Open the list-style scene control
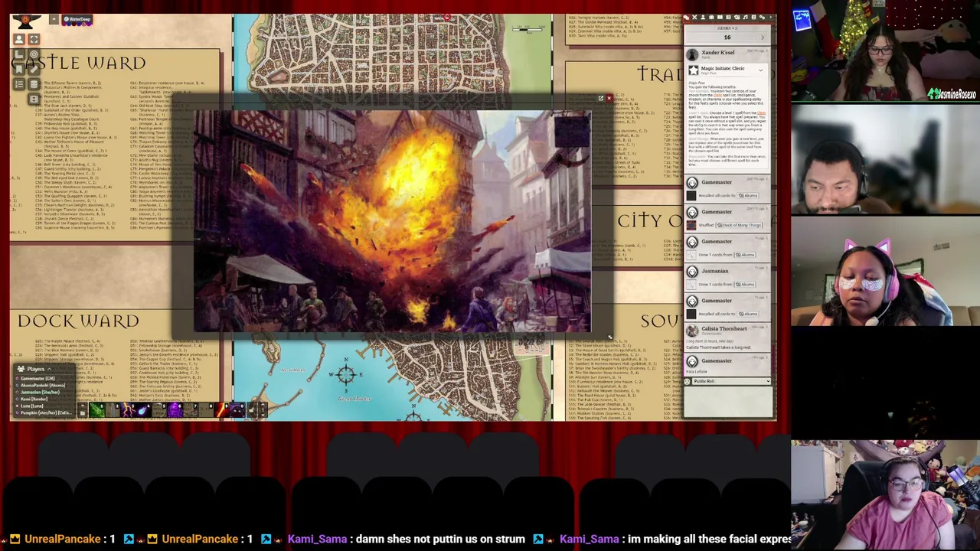Image resolution: width=980 pixels, height=551 pixels. pyautogui.click(x=19, y=84)
